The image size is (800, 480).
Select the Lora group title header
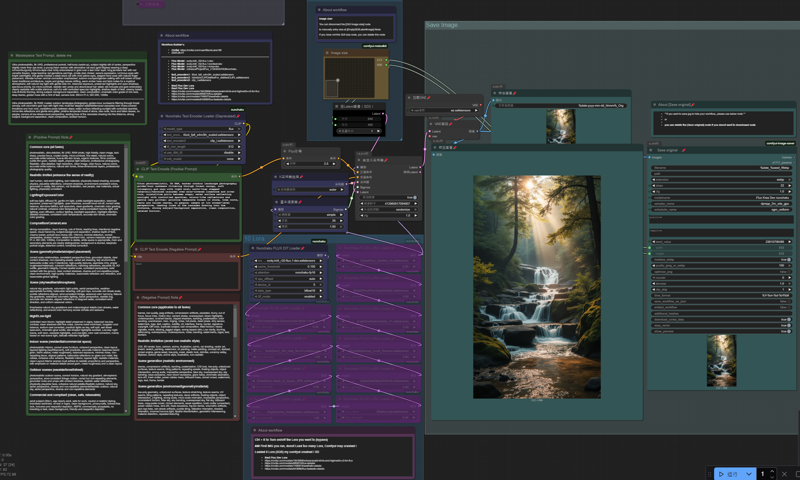(x=256, y=239)
